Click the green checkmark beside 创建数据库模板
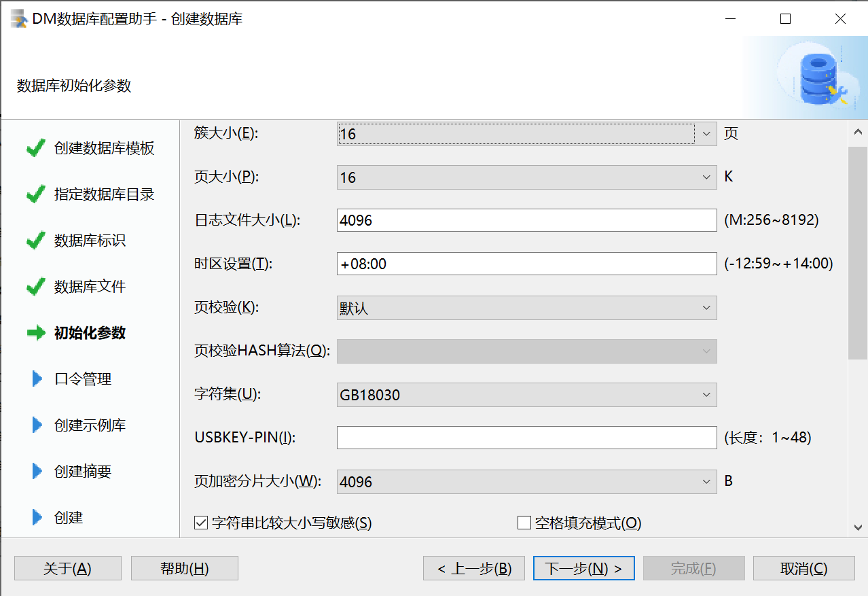The image size is (868, 596). pos(36,148)
